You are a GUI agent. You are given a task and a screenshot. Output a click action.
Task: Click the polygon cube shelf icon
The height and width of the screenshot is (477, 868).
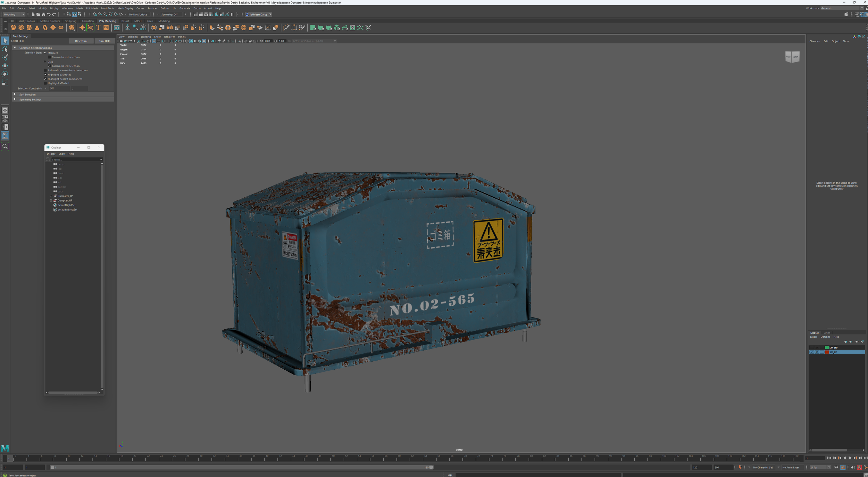(21, 27)
